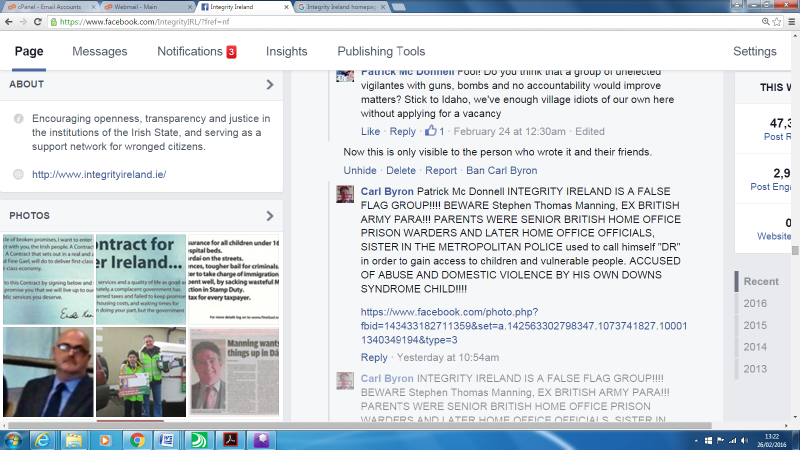
Task: Show hidden tray icons arrow
Action: coord(696,440)
